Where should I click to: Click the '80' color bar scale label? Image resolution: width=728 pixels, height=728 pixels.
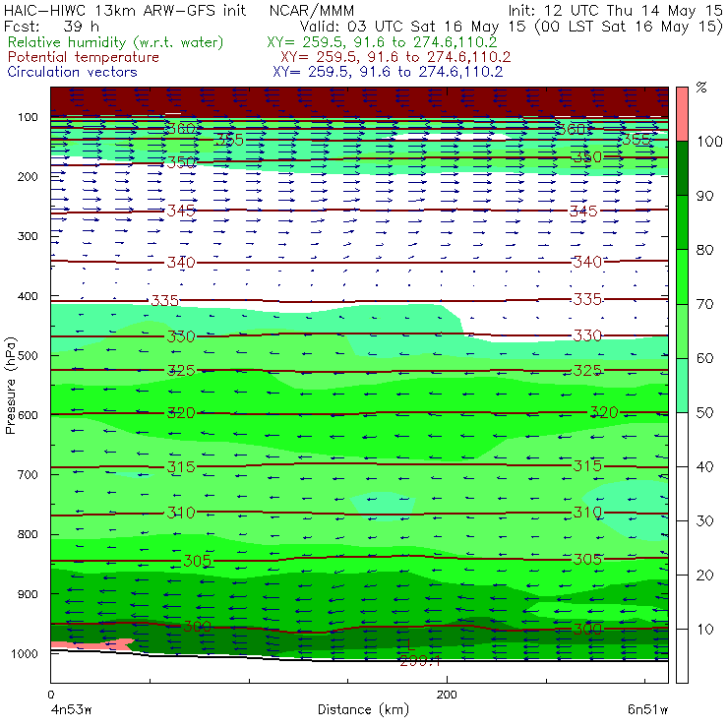pos(704,250)
